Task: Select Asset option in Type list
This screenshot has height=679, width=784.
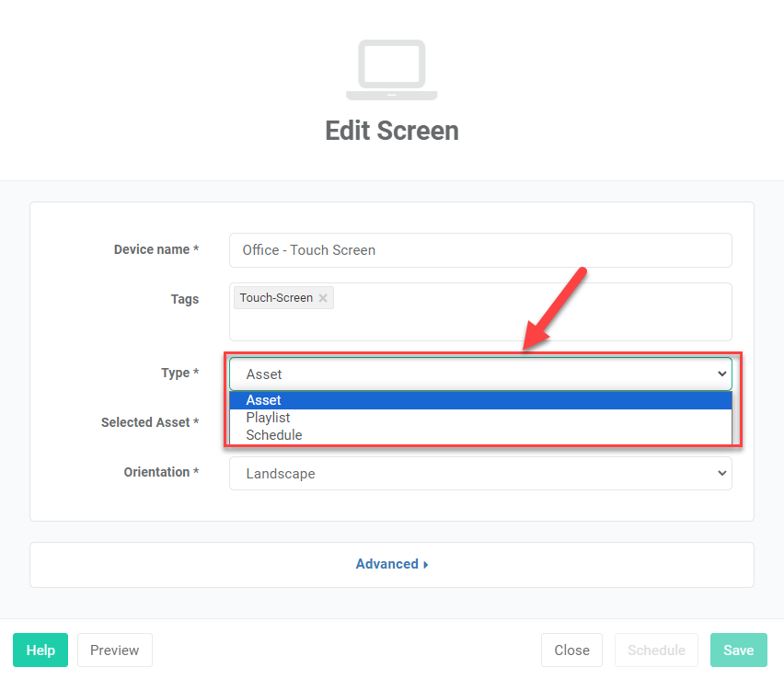Action: [480, 400]
